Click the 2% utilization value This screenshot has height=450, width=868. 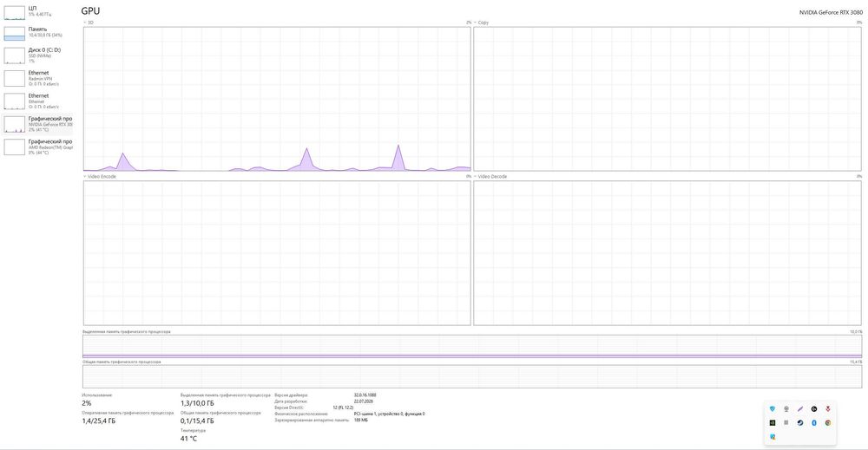pos(86,403)
